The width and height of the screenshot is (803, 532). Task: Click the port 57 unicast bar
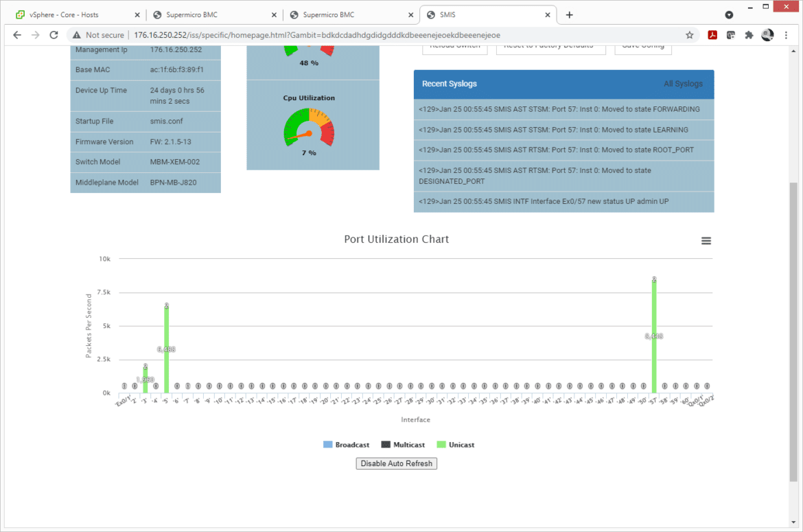(x=654, y=336)
